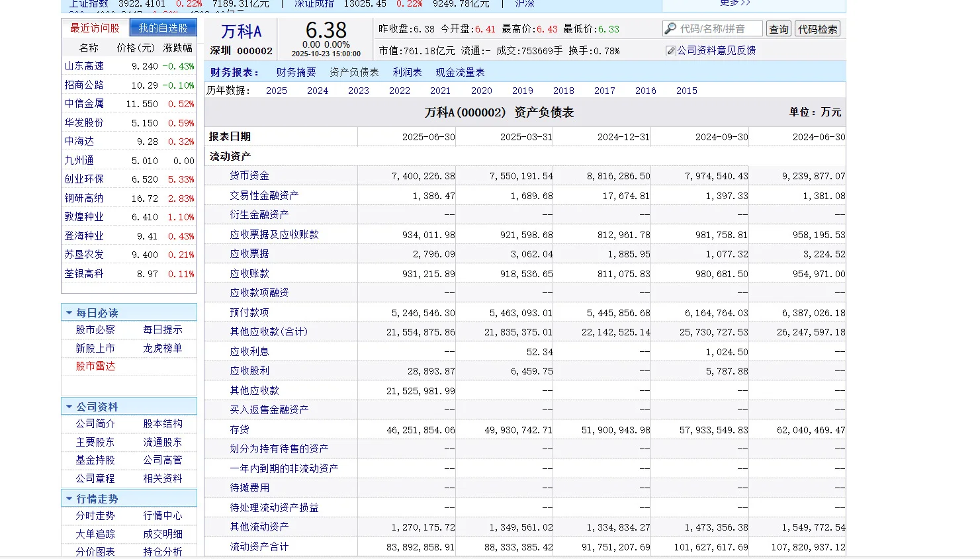This screenshot has height=559, width=980.
Task: Open stock 山东高速 in recent list
Action: click(x=84, y=66)
